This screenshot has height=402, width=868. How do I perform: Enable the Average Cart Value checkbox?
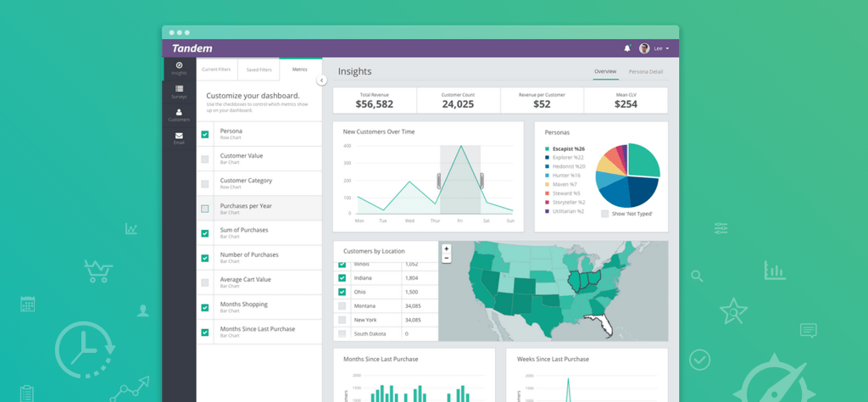click(205, 282)
